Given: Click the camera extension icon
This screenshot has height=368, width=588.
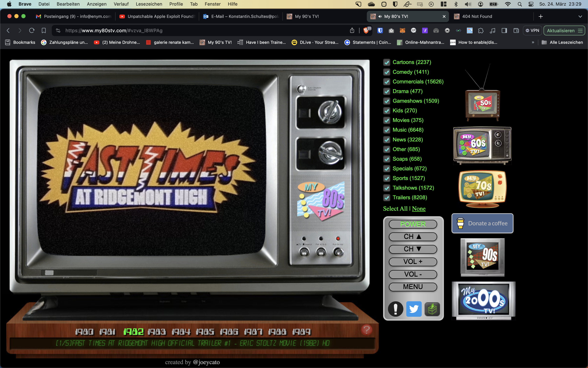Looking at the screenshot, I should 391,30.
